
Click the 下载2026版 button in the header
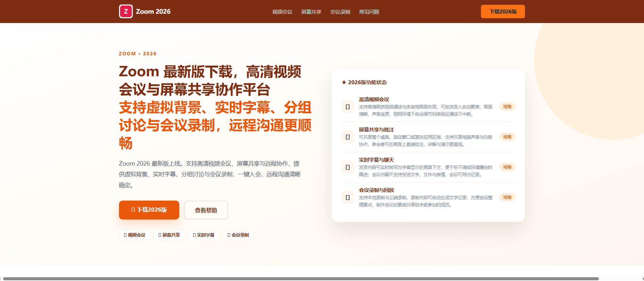(503, 11)
